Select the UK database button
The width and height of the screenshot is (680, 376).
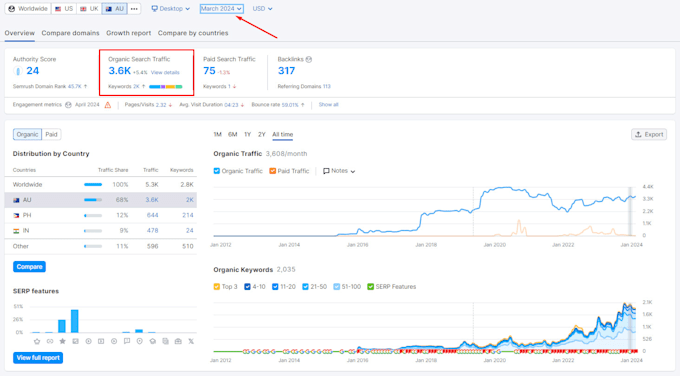[x=89, y=9]
